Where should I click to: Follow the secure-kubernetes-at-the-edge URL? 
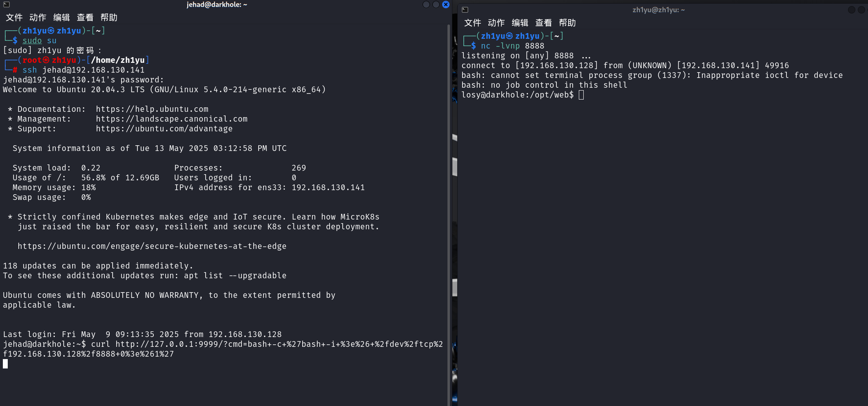click(x=152, y=246)
